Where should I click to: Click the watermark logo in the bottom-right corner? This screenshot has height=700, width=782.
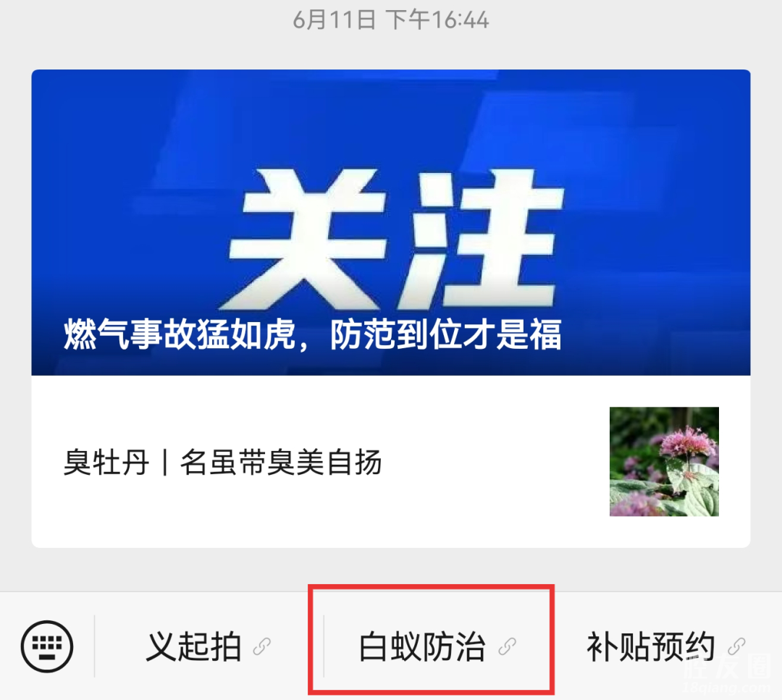(x=728, y=673)
